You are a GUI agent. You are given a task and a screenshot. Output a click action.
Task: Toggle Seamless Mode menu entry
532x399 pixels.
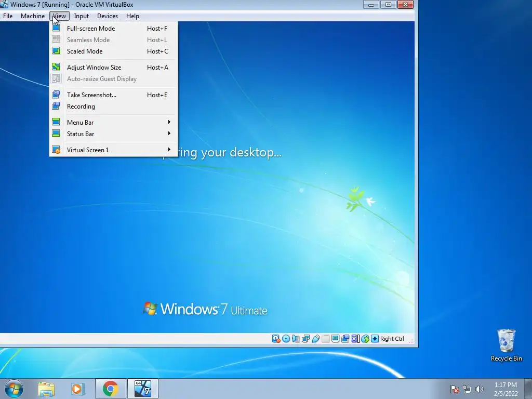pyautogui.click(x=114, y=40)
